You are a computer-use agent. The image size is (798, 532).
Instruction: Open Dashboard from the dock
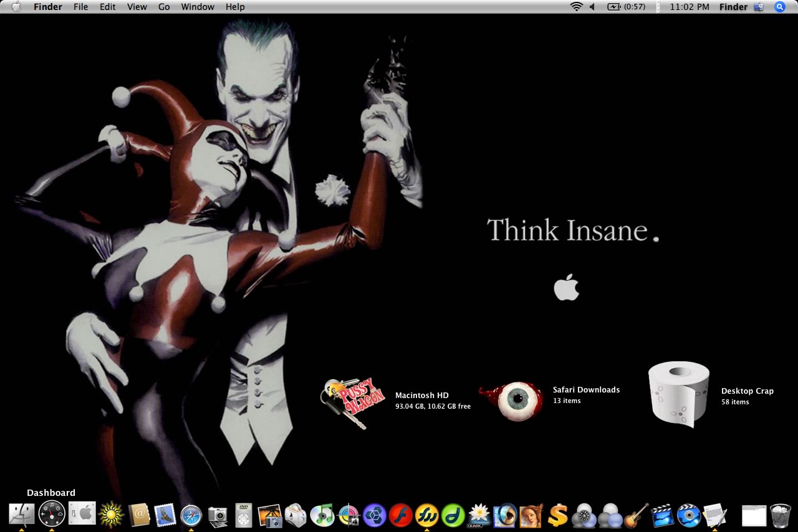click(x=51, y=515)
